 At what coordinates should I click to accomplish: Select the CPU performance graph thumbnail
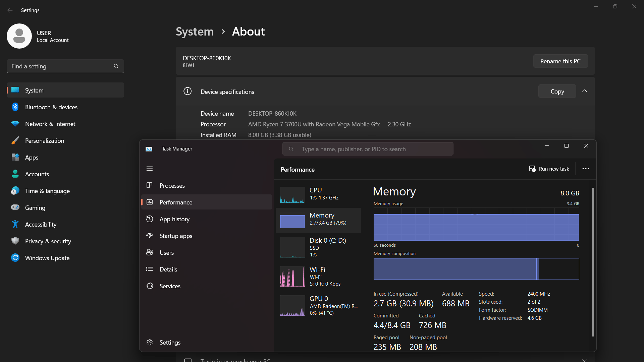(x=292, y=195)
